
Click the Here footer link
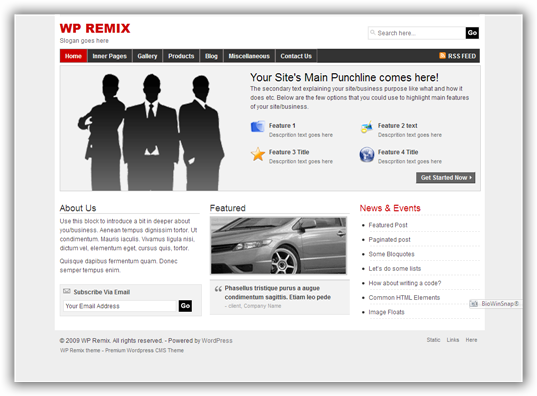471,340
